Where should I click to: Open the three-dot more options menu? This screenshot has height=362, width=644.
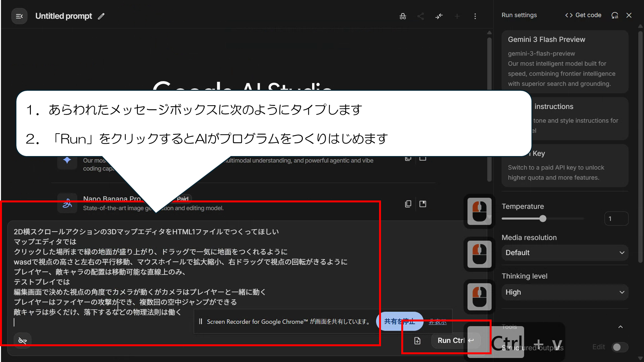(475, 16)
